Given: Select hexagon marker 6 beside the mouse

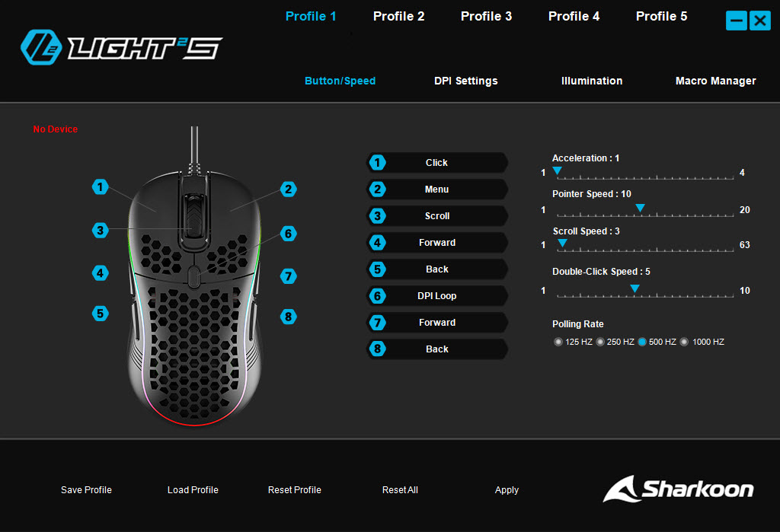Looking at the screenshot, I should coord(288,233).
